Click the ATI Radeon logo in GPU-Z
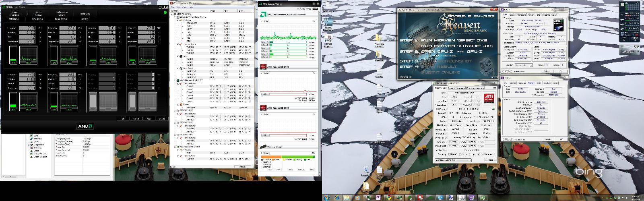This screenshot has height=201, width=644. pos(489,98)
